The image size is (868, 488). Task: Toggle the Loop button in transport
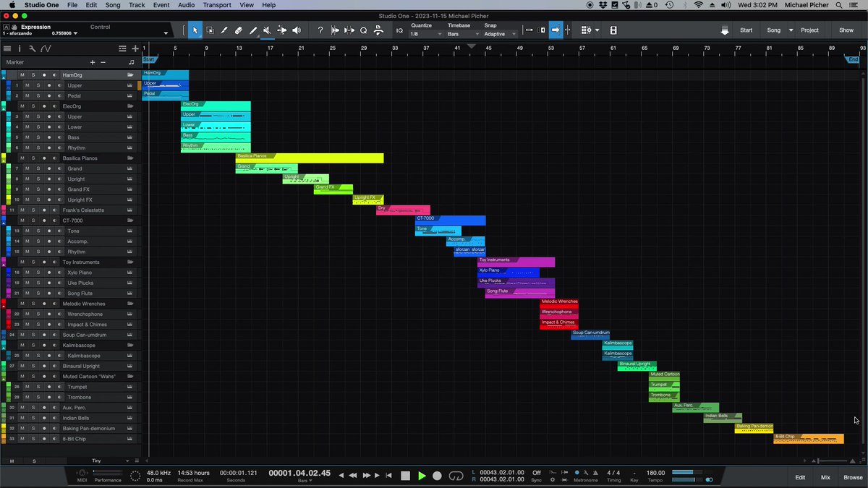pos(456,476)
